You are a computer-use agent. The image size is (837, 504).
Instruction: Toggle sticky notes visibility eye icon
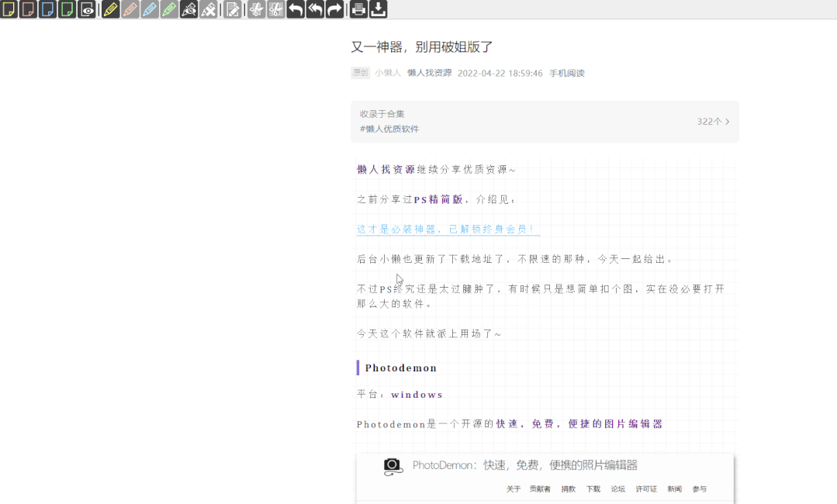(86, 9)
